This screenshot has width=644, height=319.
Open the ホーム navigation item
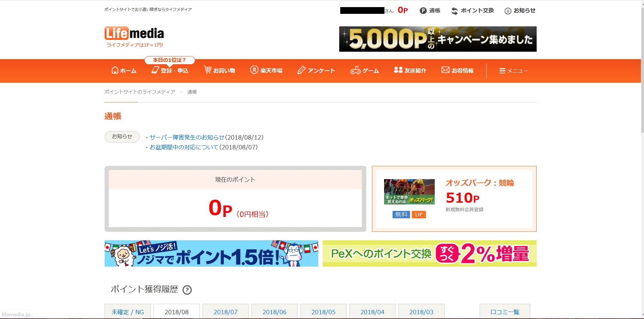click(124, 70)
